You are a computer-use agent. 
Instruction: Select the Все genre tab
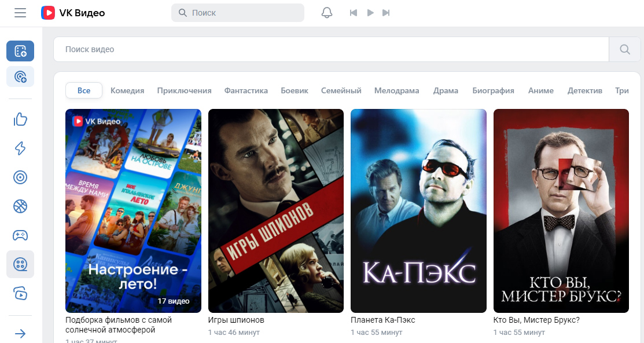click(84, 90)
